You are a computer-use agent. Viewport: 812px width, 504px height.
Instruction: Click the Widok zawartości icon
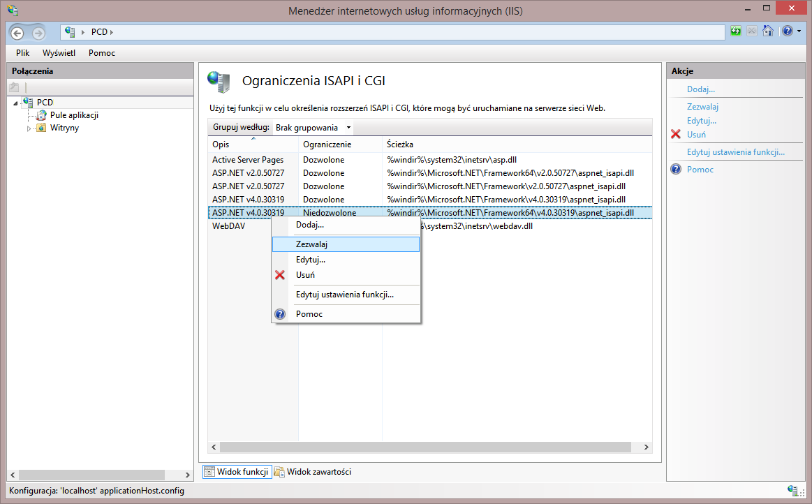(x=279, y=471)
